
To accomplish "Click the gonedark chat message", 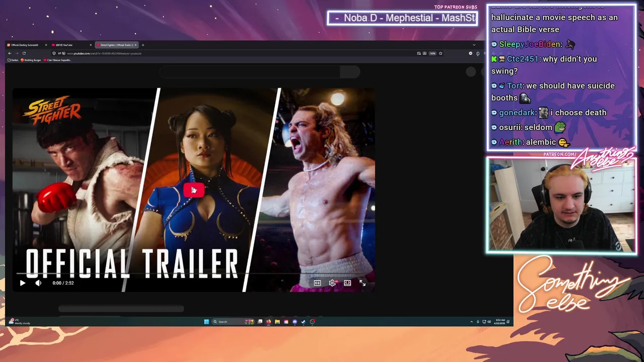I will (549, 113).
